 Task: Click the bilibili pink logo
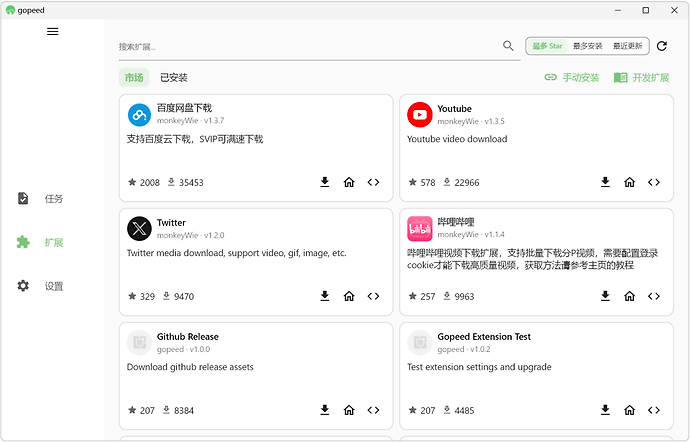pyautogui.click(x=420, y=228)
